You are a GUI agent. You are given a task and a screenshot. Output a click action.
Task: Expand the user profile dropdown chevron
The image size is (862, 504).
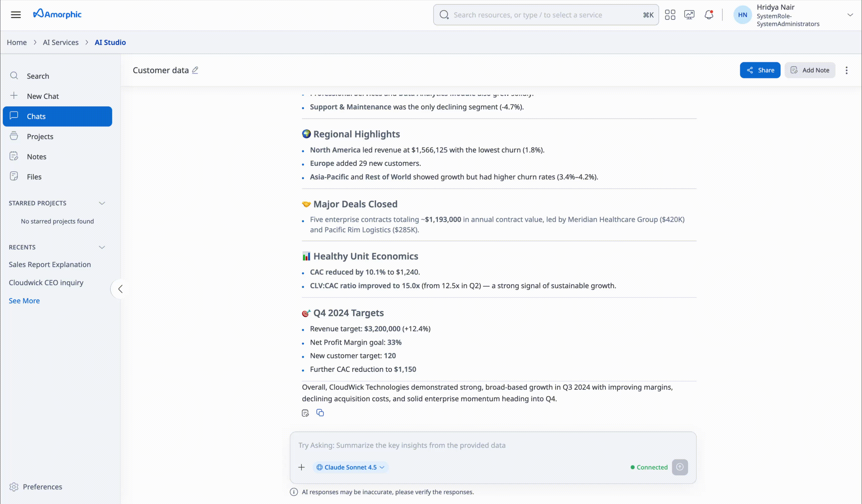pyautogui.click(x=850, y=15)
